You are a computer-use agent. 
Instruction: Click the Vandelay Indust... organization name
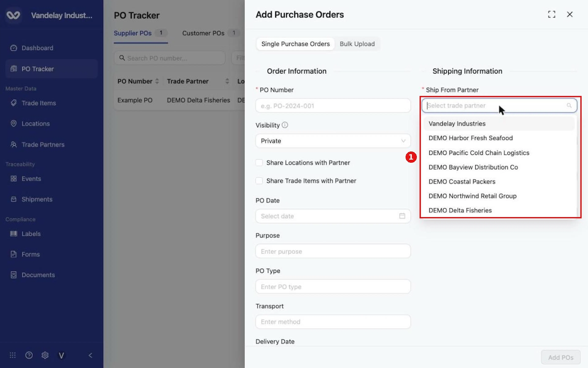[62, 15]
